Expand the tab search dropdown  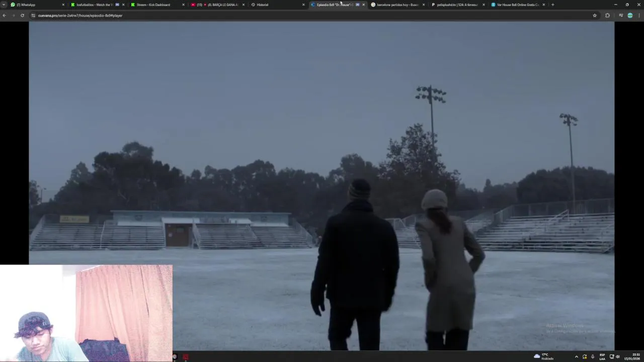[4, 5]
